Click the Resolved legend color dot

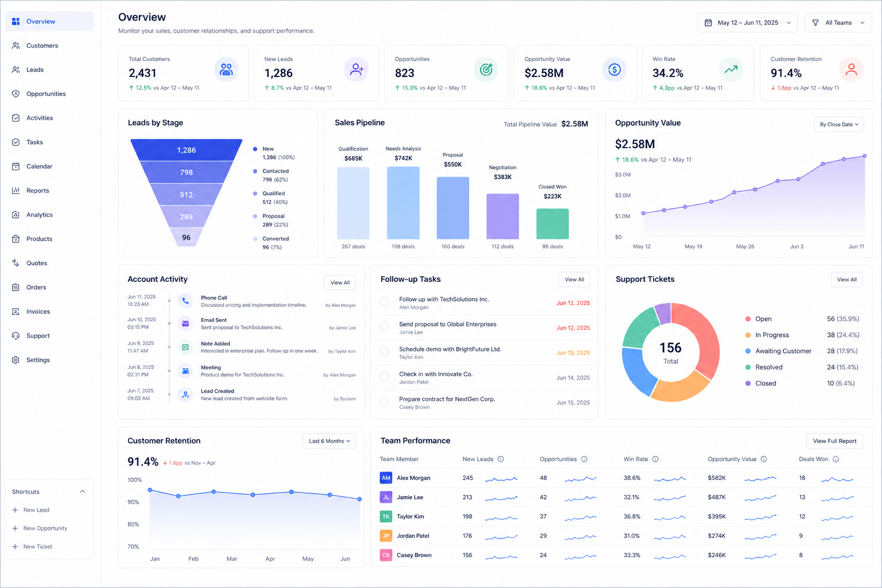click(x=748, y=367)
